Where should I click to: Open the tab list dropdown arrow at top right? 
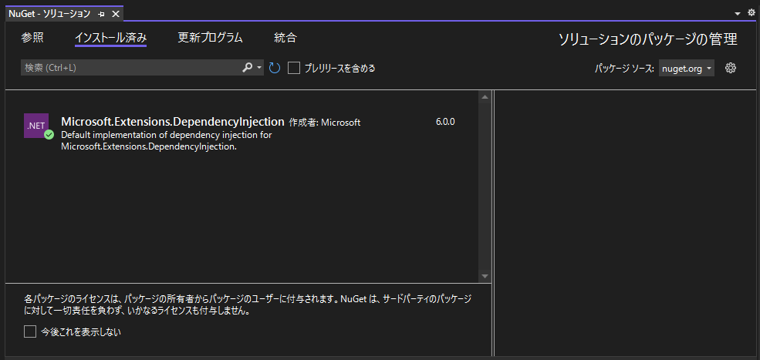738,14
